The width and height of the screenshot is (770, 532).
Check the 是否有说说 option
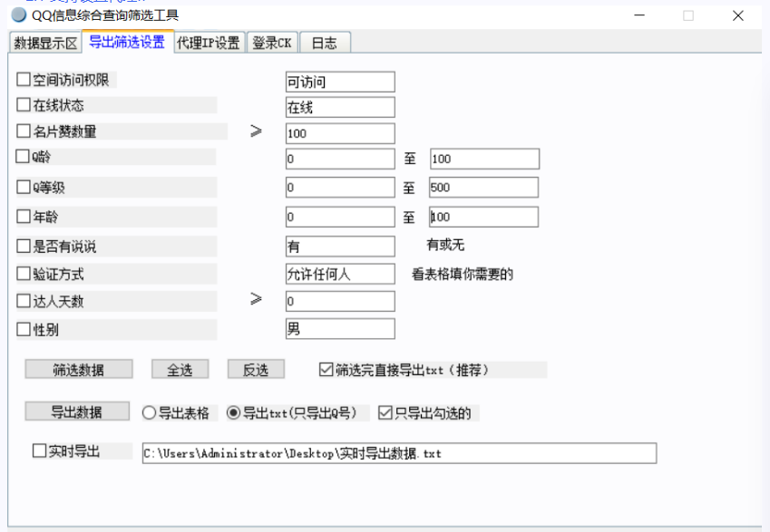pos(23,246)
